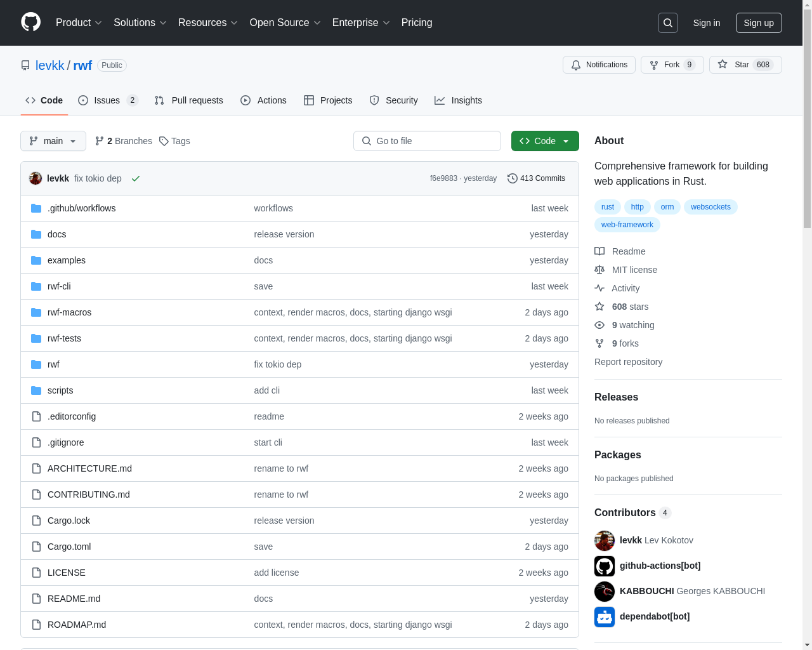Expand the Product menu
The image size is (812, 650).
click(x=79, y=23)
